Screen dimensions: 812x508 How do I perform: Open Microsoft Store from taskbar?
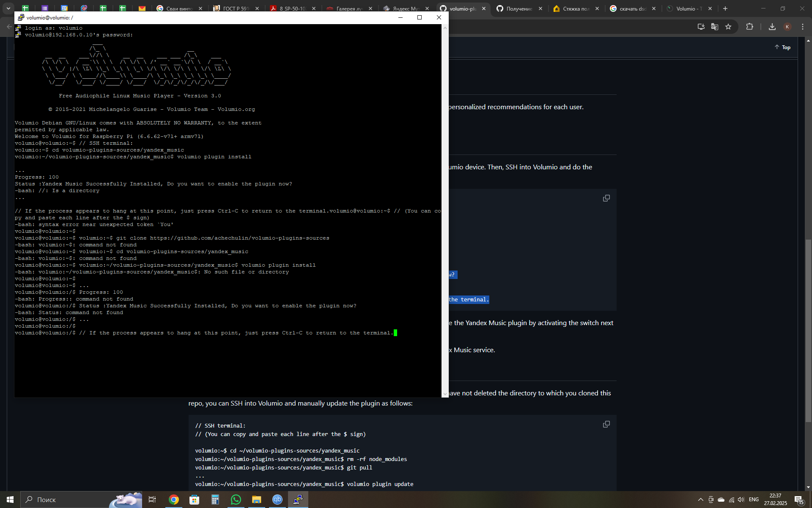195,500
